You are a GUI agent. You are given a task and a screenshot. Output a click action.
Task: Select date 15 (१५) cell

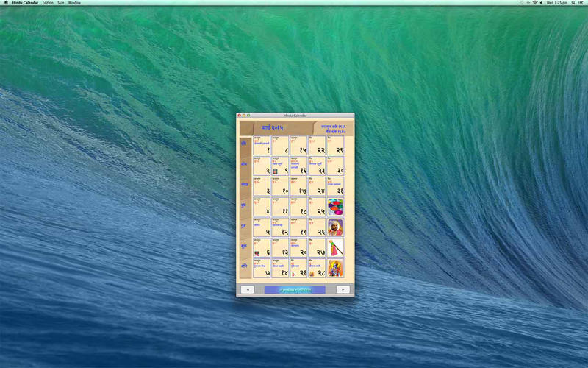[298, 145]
